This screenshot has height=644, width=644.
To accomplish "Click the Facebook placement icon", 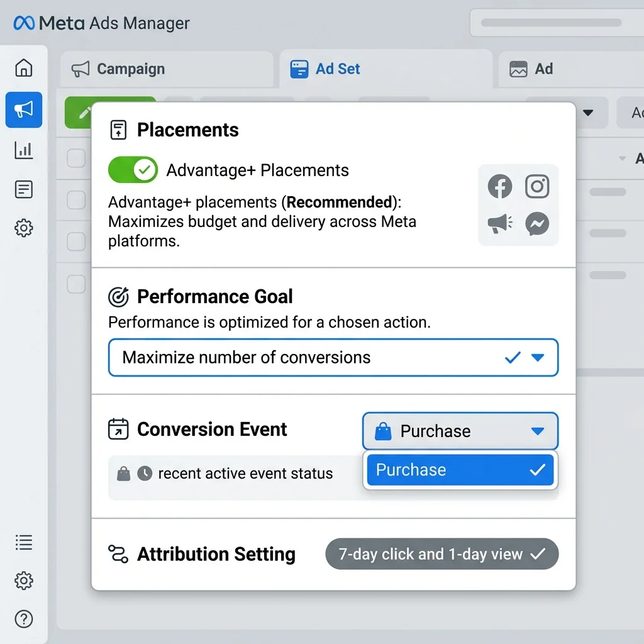I will (500, 186).
